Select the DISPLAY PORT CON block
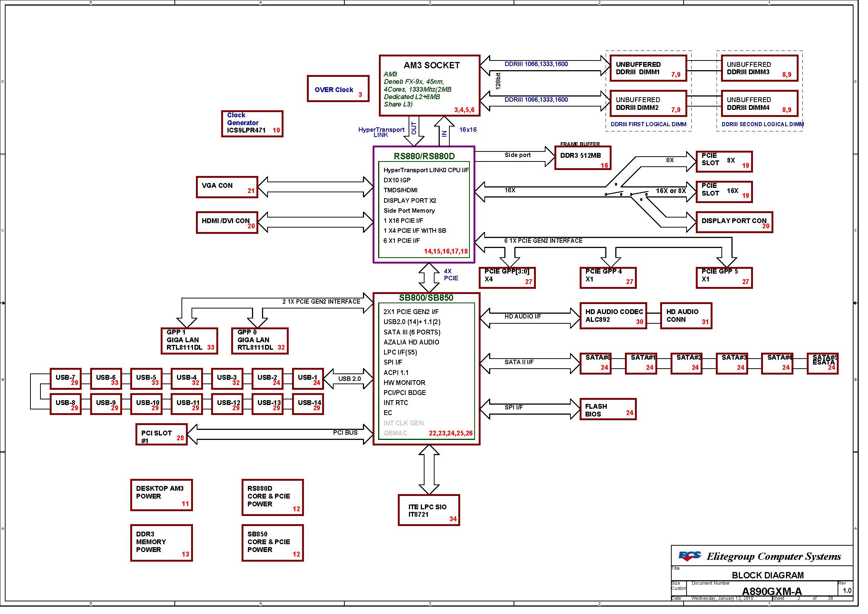The image size is (868, 614). pos(734,222)
